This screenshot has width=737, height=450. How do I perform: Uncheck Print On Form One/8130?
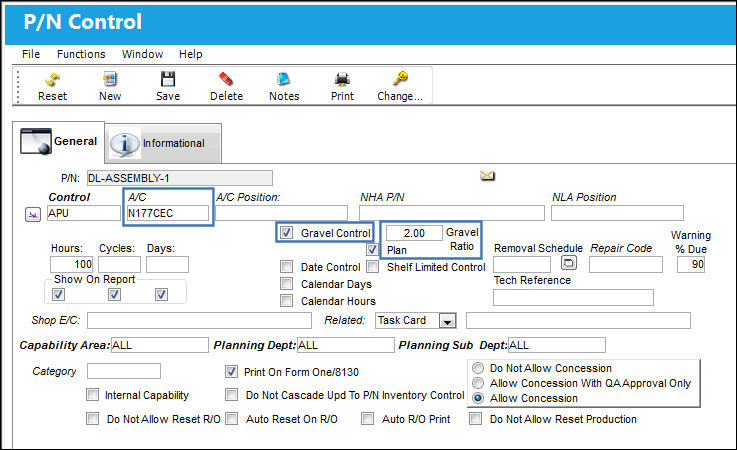point(231,372)
